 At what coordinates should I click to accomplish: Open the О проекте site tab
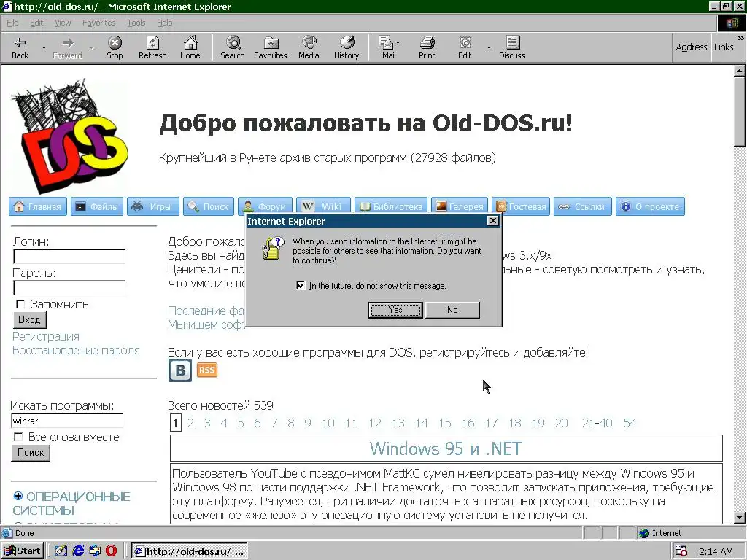click(x=650, y=206)
